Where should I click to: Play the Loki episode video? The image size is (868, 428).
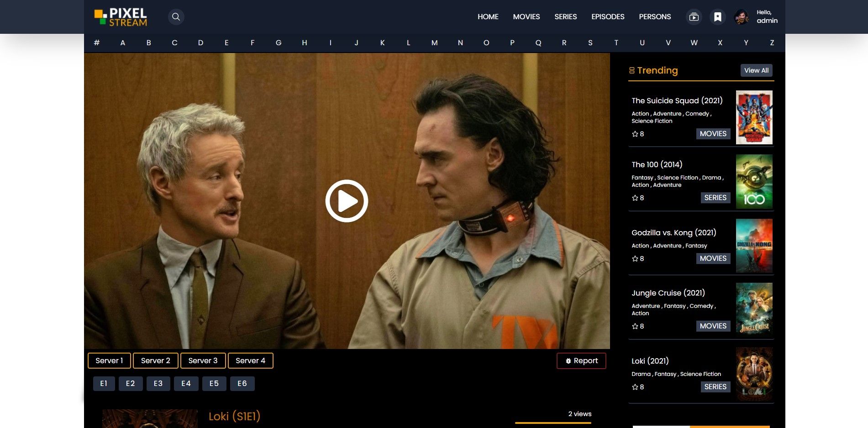347,201
